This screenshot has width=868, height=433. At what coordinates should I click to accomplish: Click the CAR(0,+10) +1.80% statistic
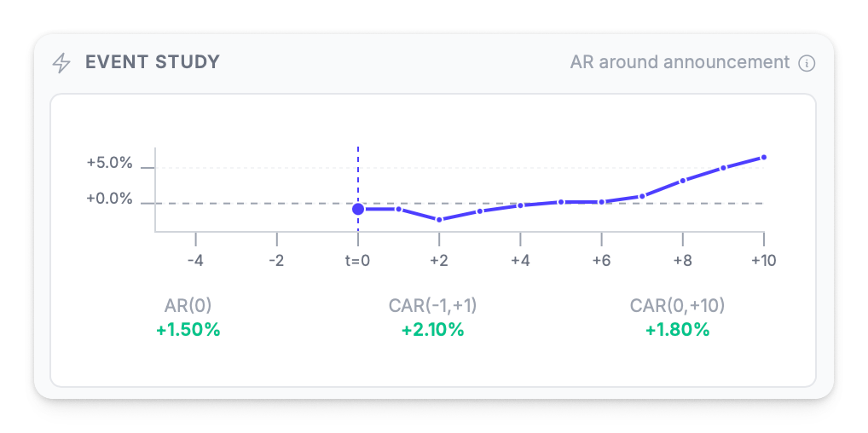point(677,318)
